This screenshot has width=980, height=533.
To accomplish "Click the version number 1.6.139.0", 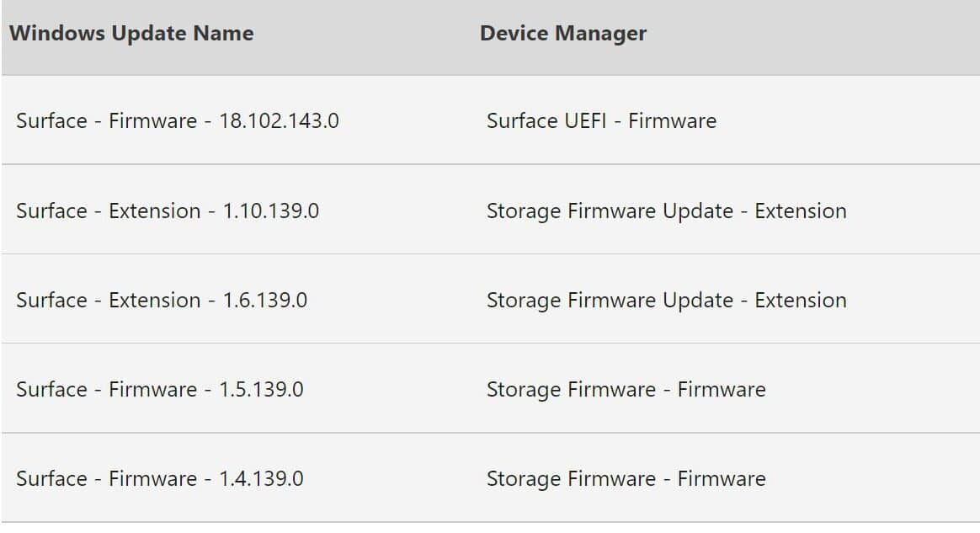I will (x=265, y=300).
